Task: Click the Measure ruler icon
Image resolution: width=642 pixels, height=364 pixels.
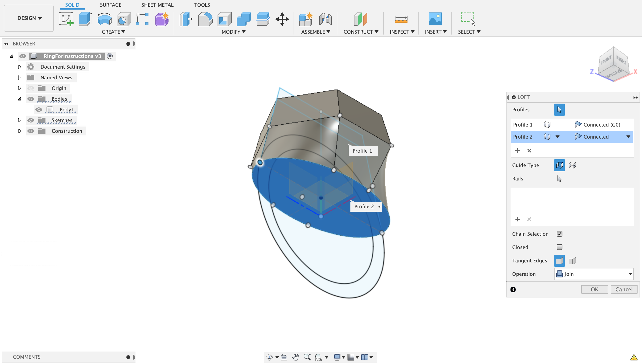Action: tap(401, 19)
